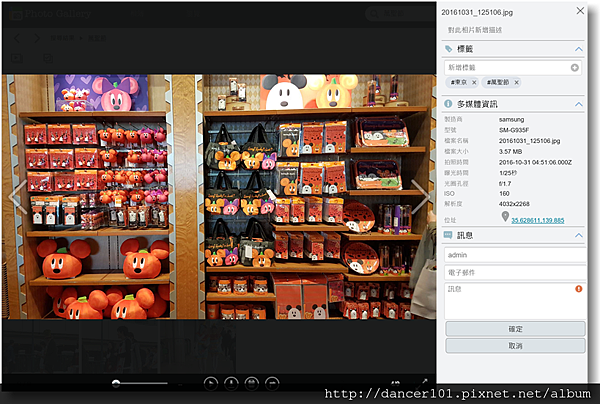
Task: Click the 2016-10-31 capture time value
Action: (x=535, y=162)
